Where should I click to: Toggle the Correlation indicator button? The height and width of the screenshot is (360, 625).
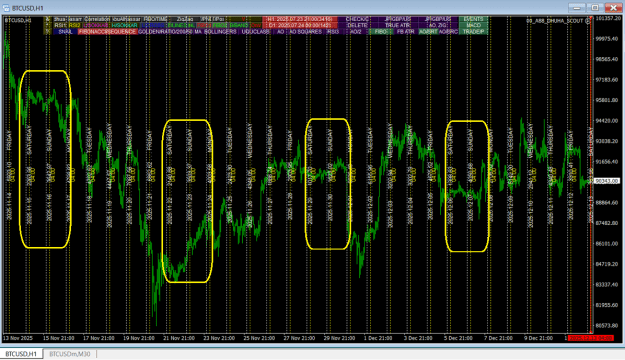pos(97,19)
